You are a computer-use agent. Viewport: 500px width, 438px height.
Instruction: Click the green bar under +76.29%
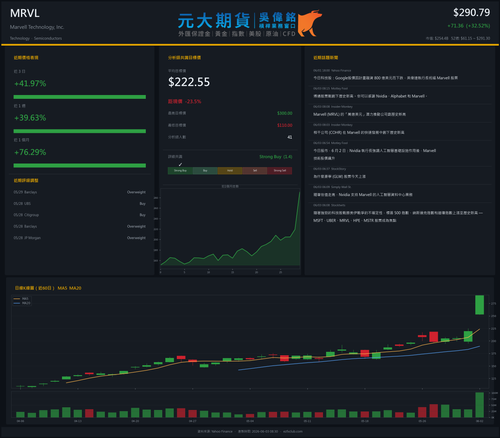(80, 165)
